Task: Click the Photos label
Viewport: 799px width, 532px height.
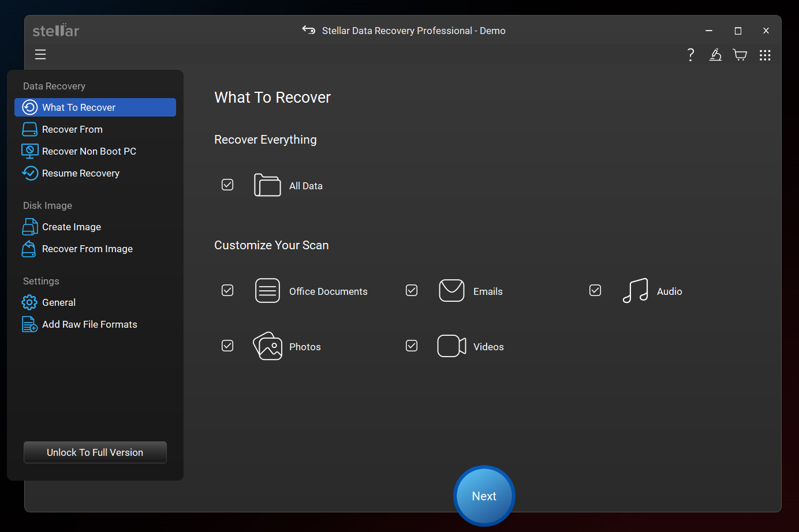Action: [305, 347]
